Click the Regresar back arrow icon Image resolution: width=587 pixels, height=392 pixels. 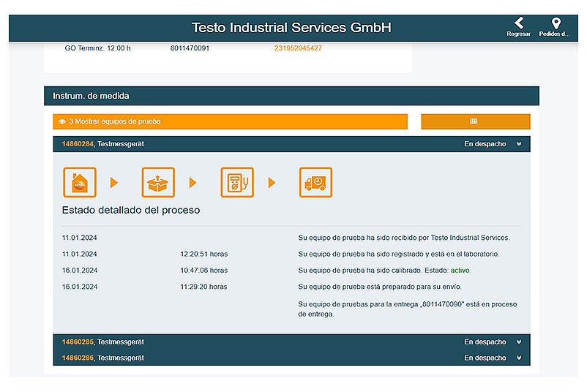point(519,23)
